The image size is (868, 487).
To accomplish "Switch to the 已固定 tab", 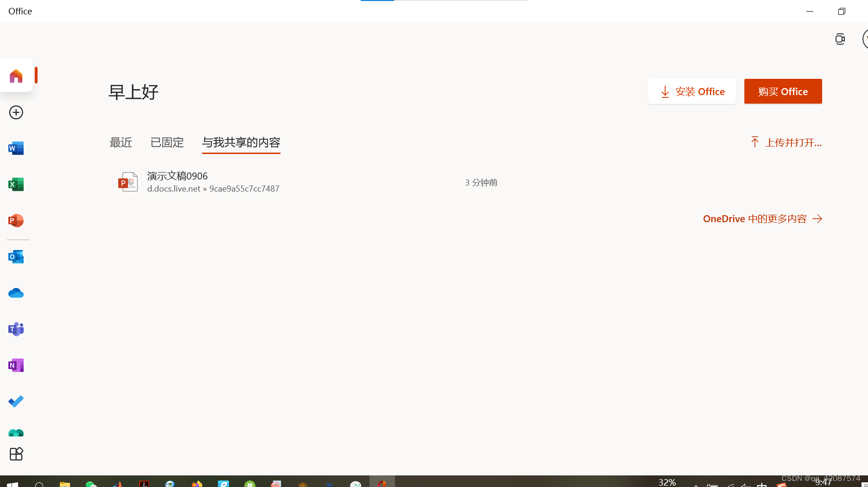I will coord(167,142).
